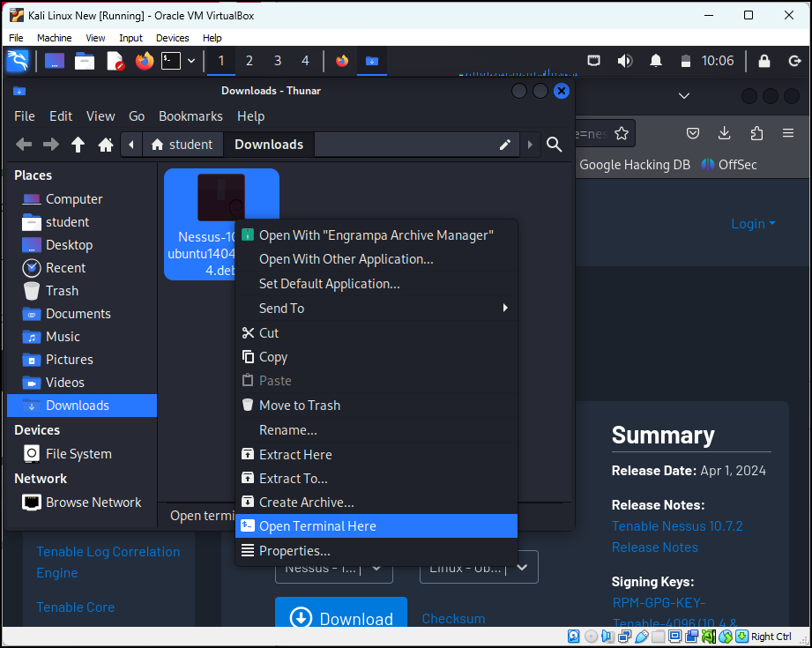
Task: Launch the file manager from the panel
Action: coord(85,61)
